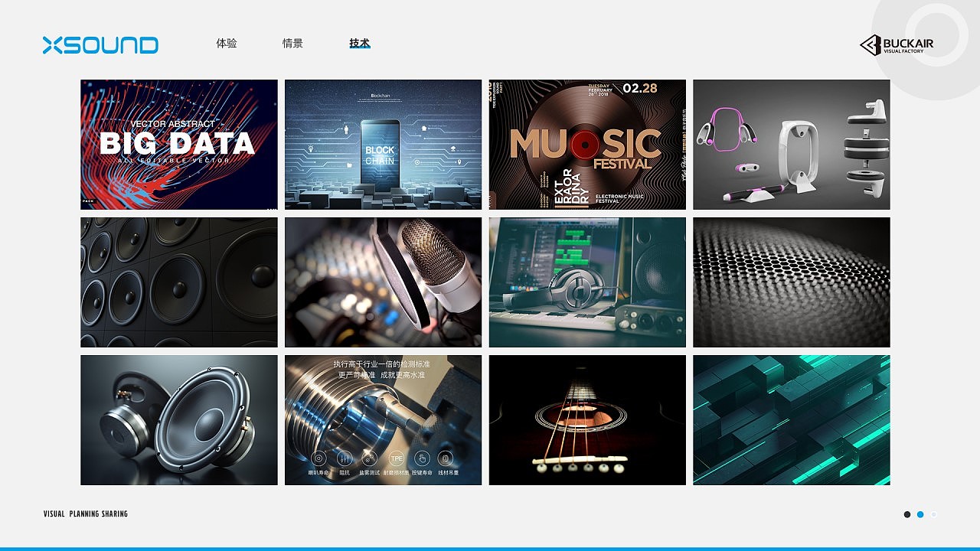
Task: Open the acoustic guitar strings thumbnail
Action: 588,420
